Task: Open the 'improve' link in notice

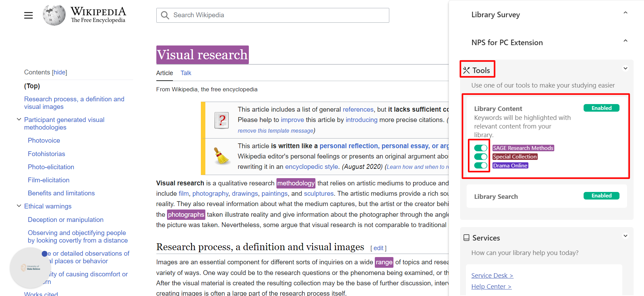Action: click(x=292, y=120)
